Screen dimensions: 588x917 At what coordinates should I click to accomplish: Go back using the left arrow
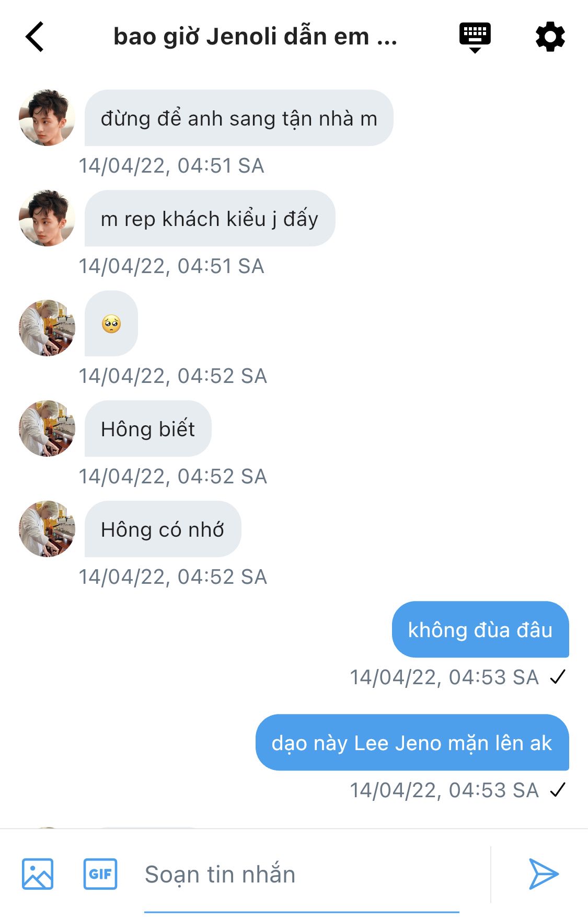(34, 37)
